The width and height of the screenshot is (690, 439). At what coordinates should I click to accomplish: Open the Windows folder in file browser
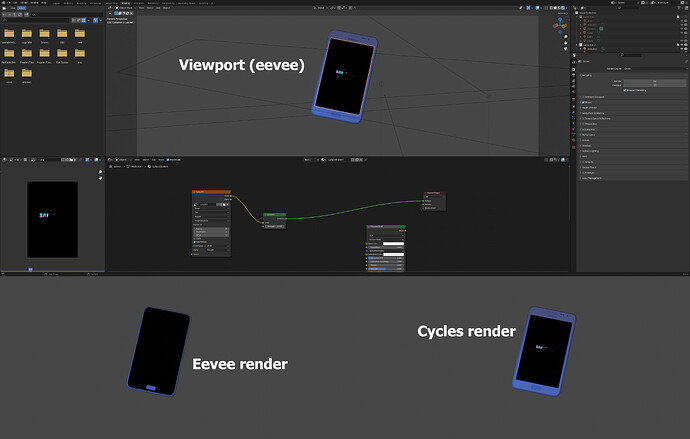click(27, 75)
